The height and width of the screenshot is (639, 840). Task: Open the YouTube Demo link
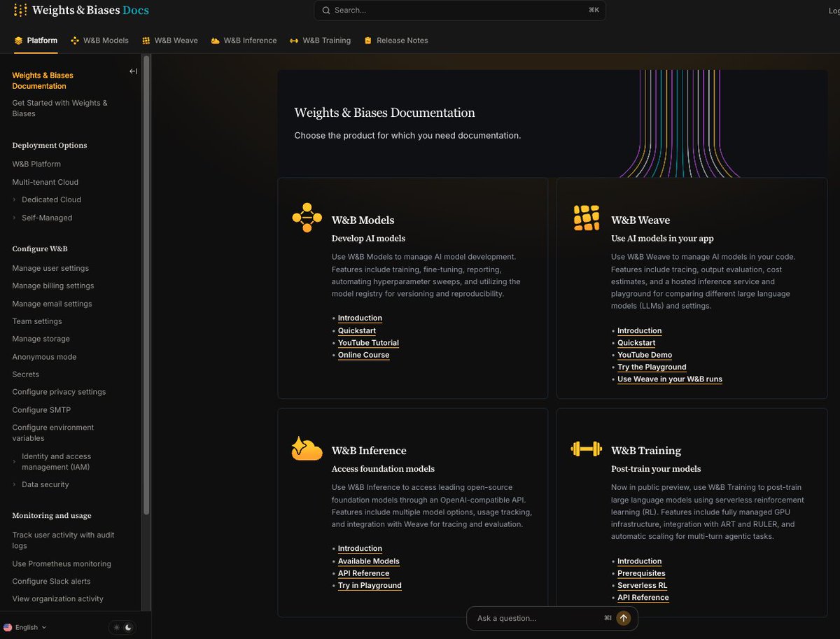pyautogui.click(x=645, y=355)
